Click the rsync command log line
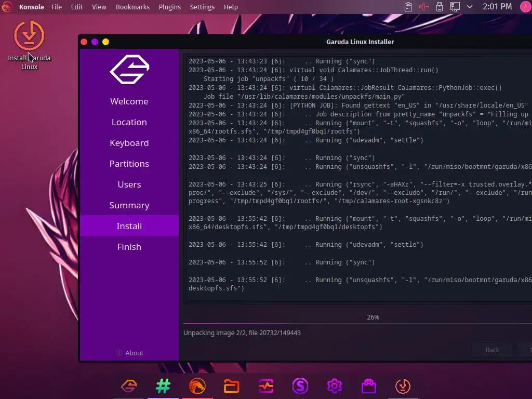Screen dimensions: 532x399 pos(361,192)
